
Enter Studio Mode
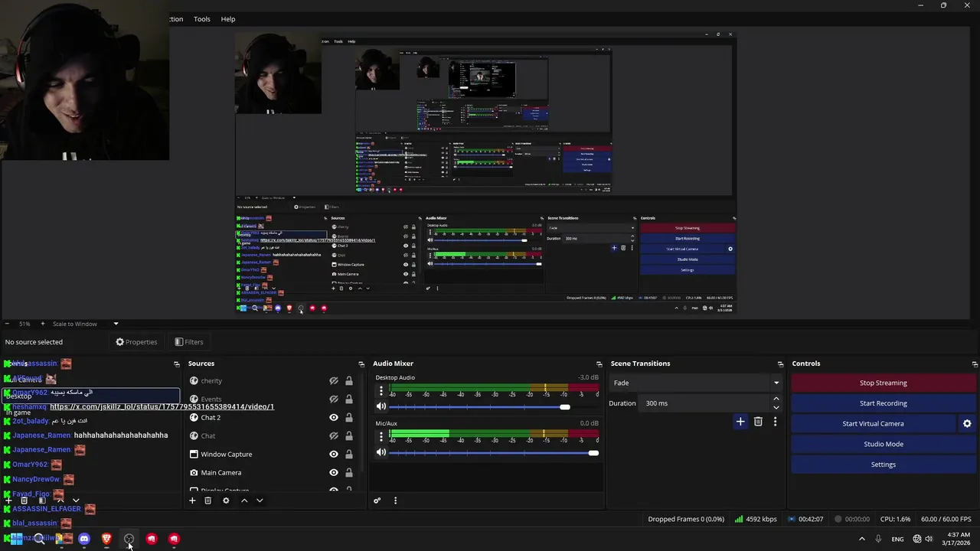[883, 444]
